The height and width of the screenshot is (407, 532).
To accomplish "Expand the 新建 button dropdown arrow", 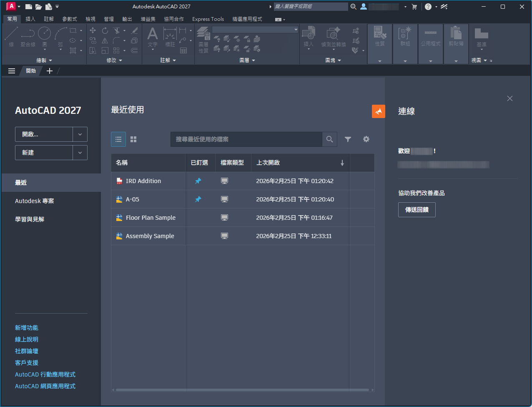I will click(x=80, y=153).
